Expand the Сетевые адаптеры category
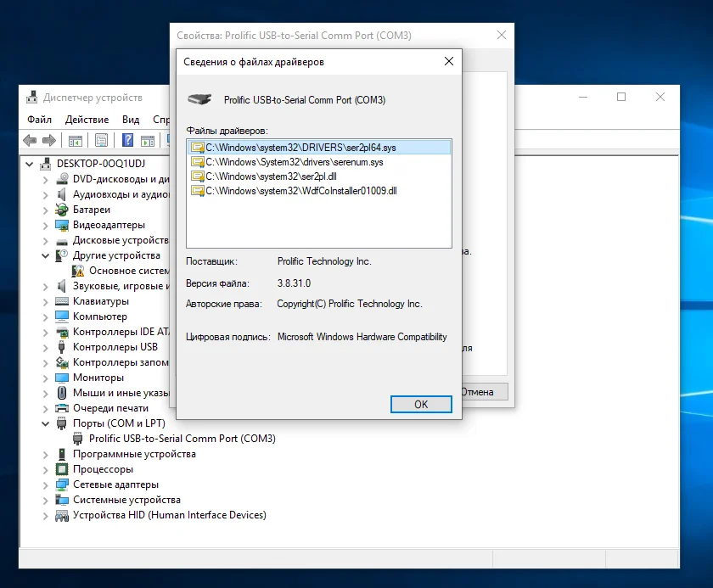This screenshot has width=713, height=588. (46, 484)
